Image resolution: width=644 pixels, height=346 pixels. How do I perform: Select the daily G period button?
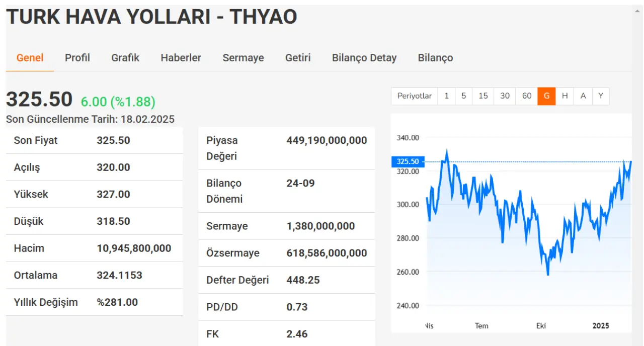tap(546, 96)
